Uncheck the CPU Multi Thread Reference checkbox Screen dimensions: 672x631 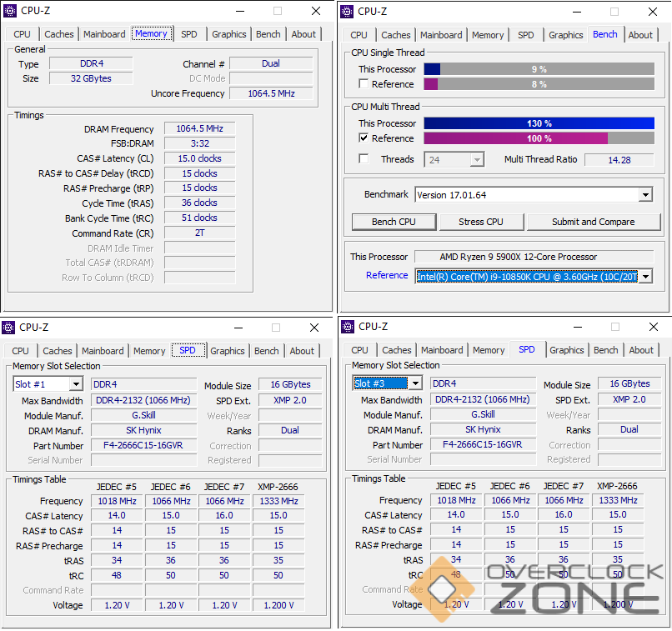click(x=364, y=138)
